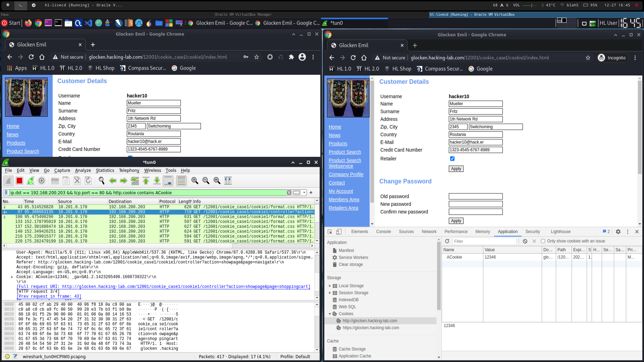
Task: Open the Wireshark Statistics menu
Action: pos(105,170)
